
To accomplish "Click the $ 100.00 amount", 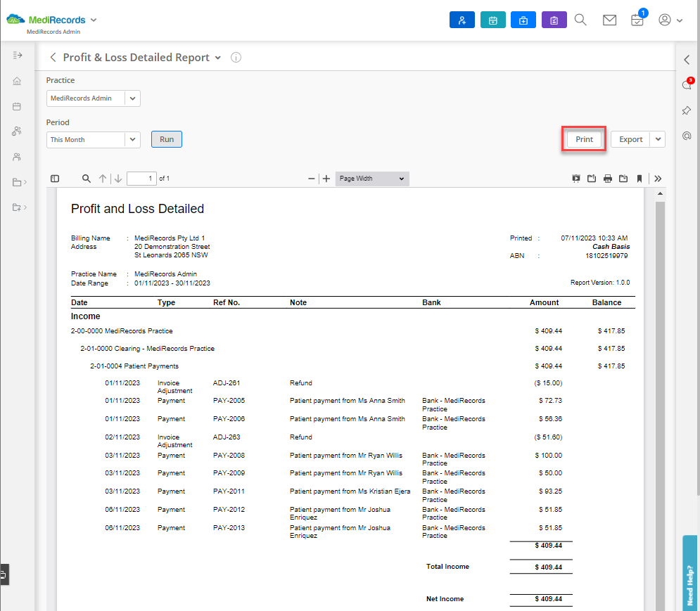I will (x=549, y=455).
